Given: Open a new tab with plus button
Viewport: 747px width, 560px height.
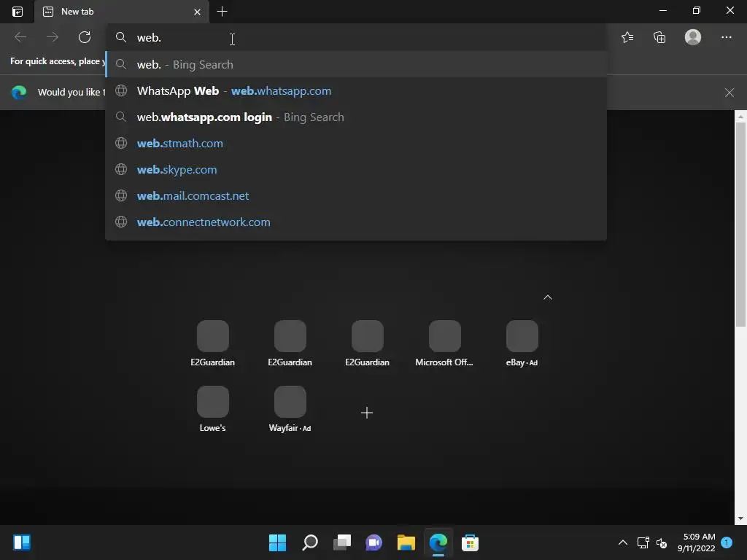Looking at the screenshot, I should pyautogui.click(x=222, y=12).
